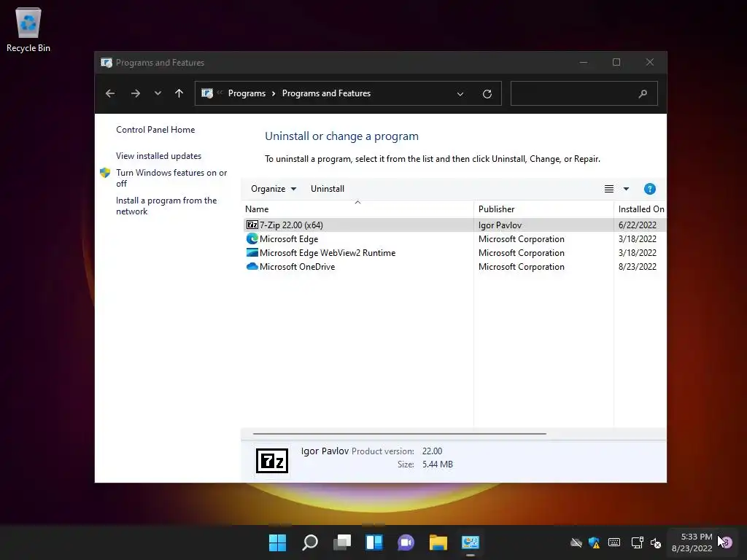The image size is (747, 560).
Task: Click the large 7z icon in details pane
Action: 272,461
